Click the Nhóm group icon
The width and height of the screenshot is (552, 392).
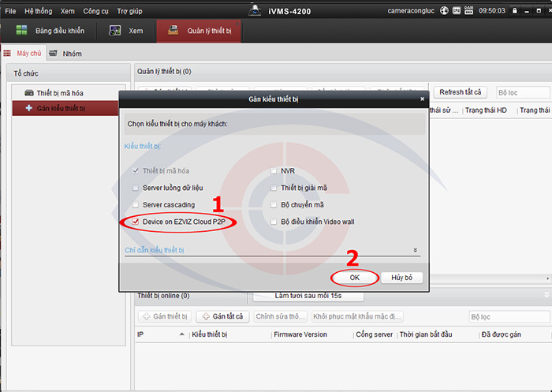tap(53, 53)
